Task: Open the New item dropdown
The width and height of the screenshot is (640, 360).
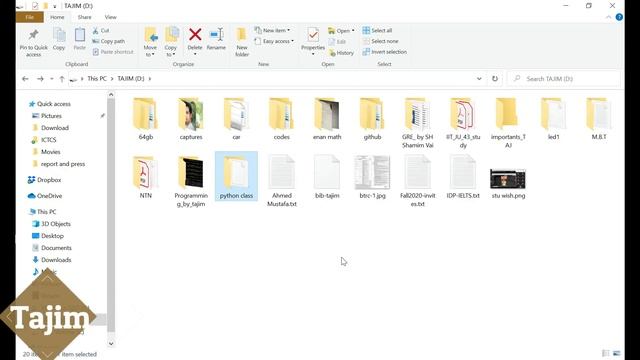Action: [272, 30]
